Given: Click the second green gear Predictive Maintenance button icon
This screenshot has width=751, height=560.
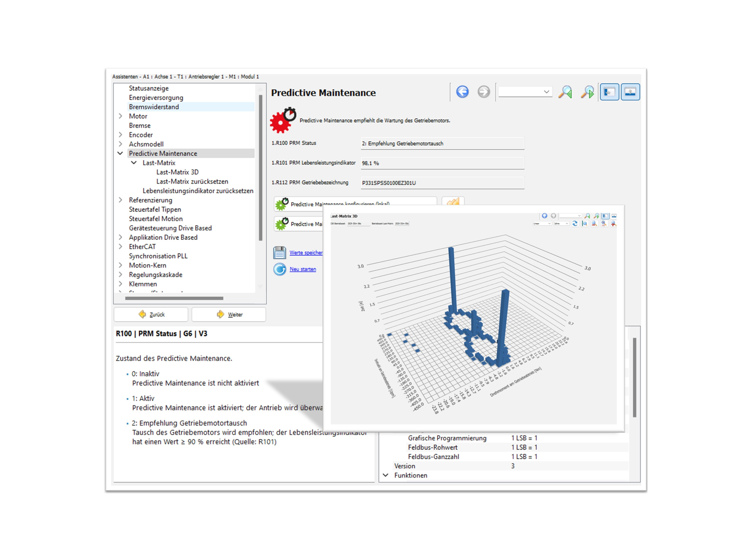Looking at the screenshot, I should 282,224.
